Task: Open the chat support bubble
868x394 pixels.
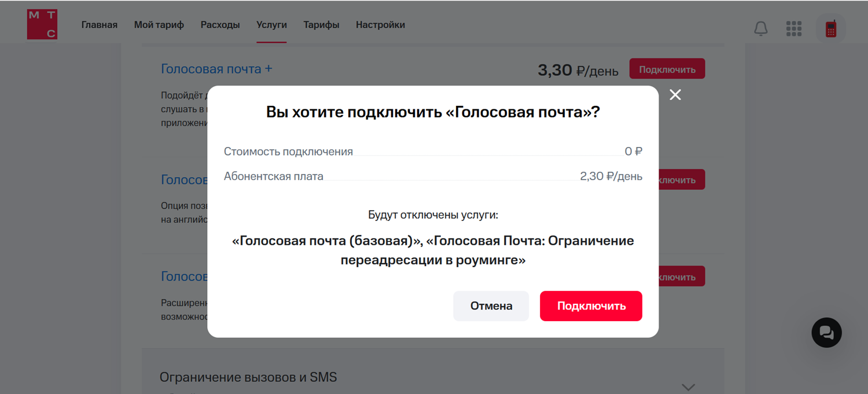Action: coord(826,333)
